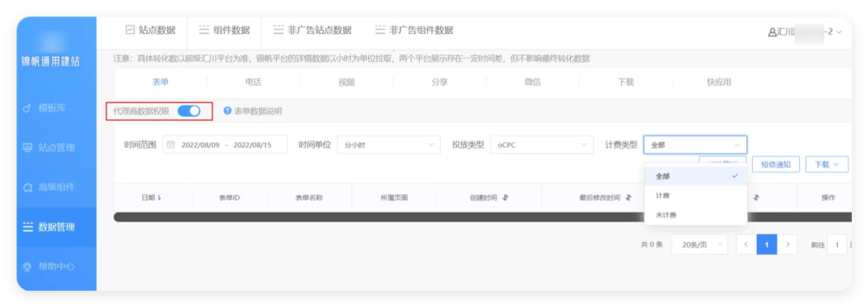This screenshot has width=868, height=307.
Task: Open the 时间单位 dropdown showing 分小时
Action: pos(389,145)
